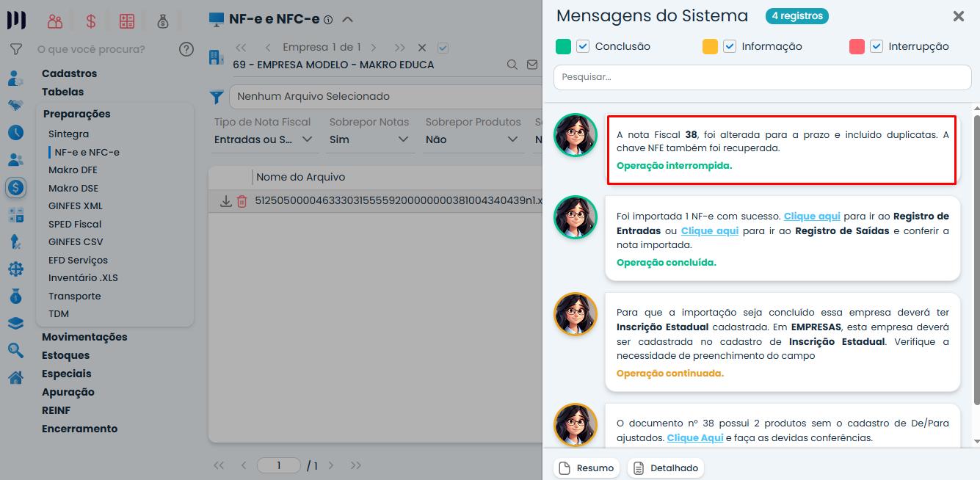Go to next page in bottom pagination
Screen dimensions: 980x480
tap(331, 465)
